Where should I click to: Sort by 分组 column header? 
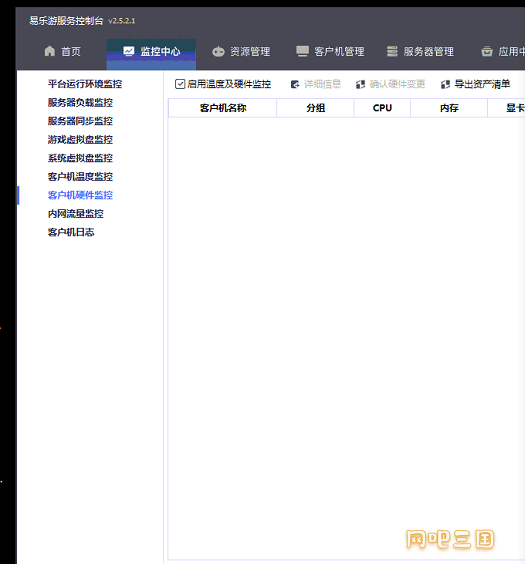[x=315, y=108]
